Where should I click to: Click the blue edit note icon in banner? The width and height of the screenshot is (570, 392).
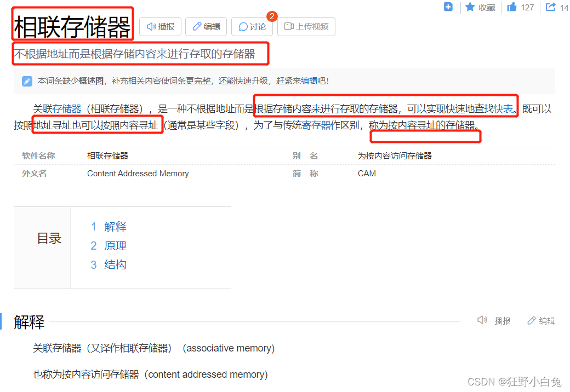pyautogui.click(x=27, y=81)
